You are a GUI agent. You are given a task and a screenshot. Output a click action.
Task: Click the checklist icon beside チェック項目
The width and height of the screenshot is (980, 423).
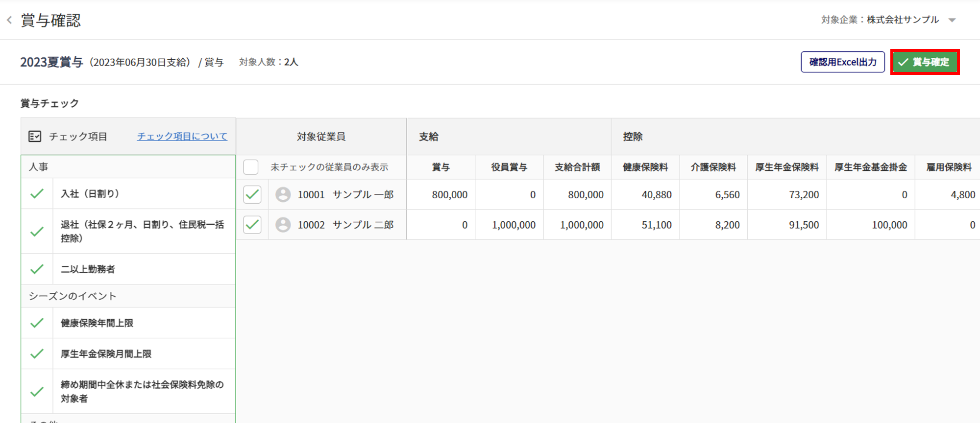(35, 136)
